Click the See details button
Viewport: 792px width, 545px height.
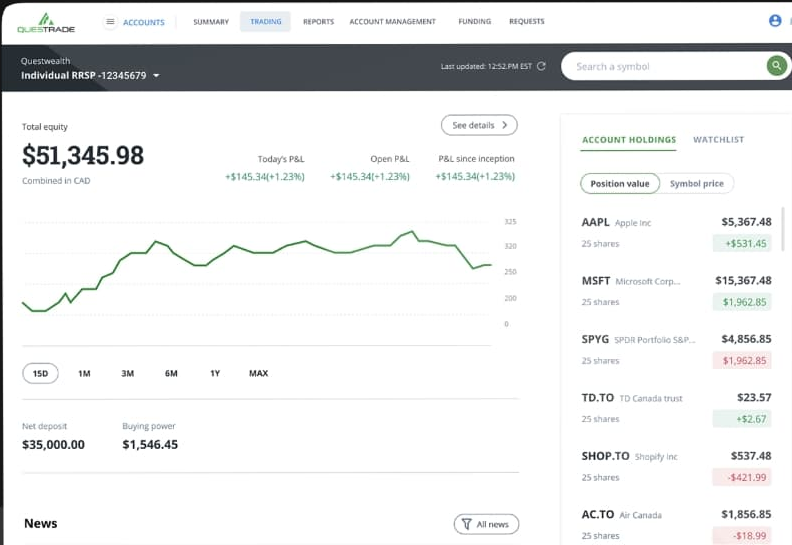479,125
